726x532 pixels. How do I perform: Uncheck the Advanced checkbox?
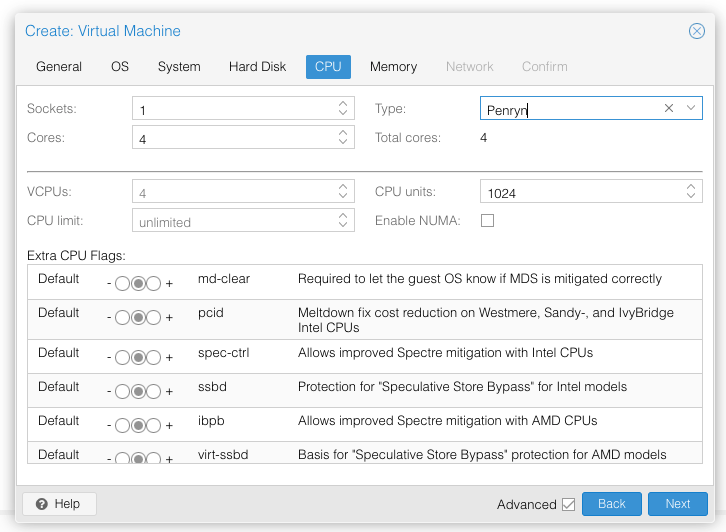pos(569,504)
